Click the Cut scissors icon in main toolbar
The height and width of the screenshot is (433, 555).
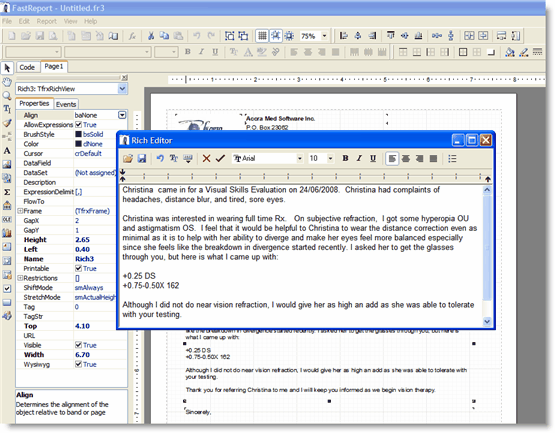coord(151,36)
